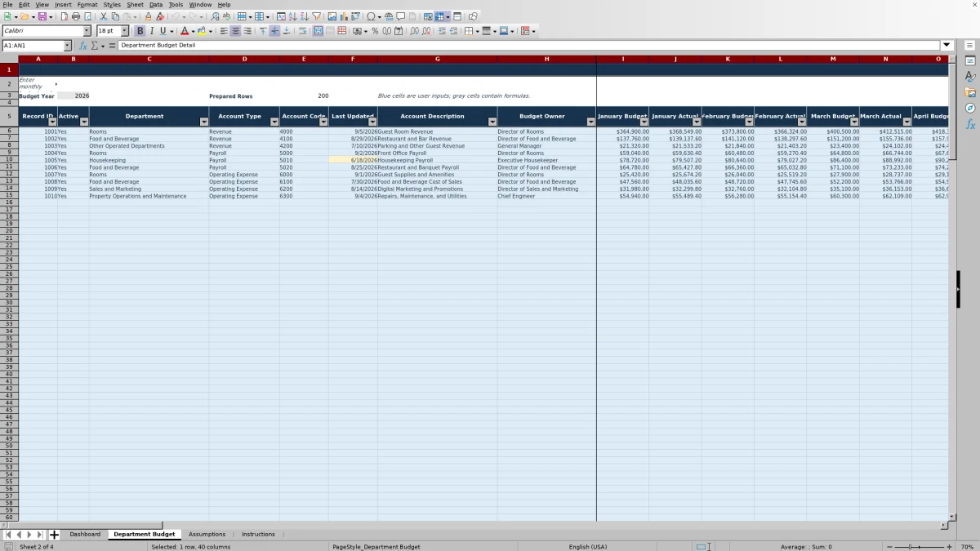Click the Merge and Center Cells icon
This screenshot has width=980, height=551.
tap(318, 31)
